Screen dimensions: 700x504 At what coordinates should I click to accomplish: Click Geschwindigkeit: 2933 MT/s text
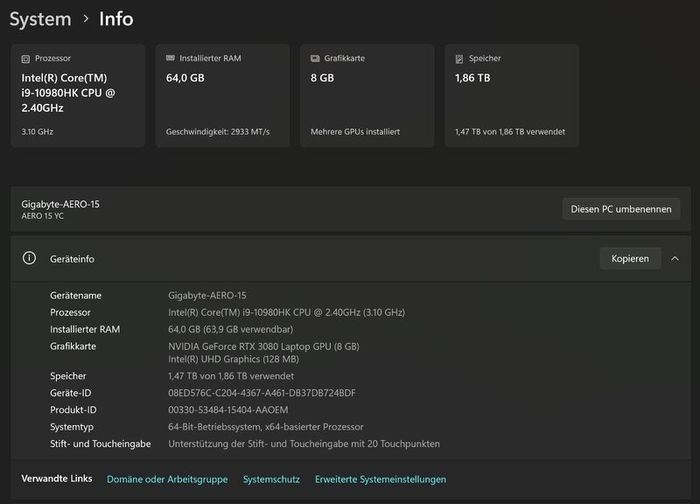coord(218,132)
